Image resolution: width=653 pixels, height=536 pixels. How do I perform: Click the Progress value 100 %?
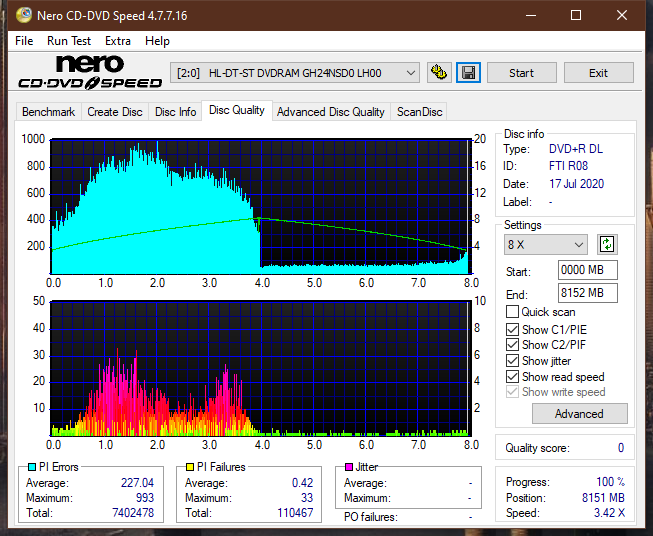[611, 482]
